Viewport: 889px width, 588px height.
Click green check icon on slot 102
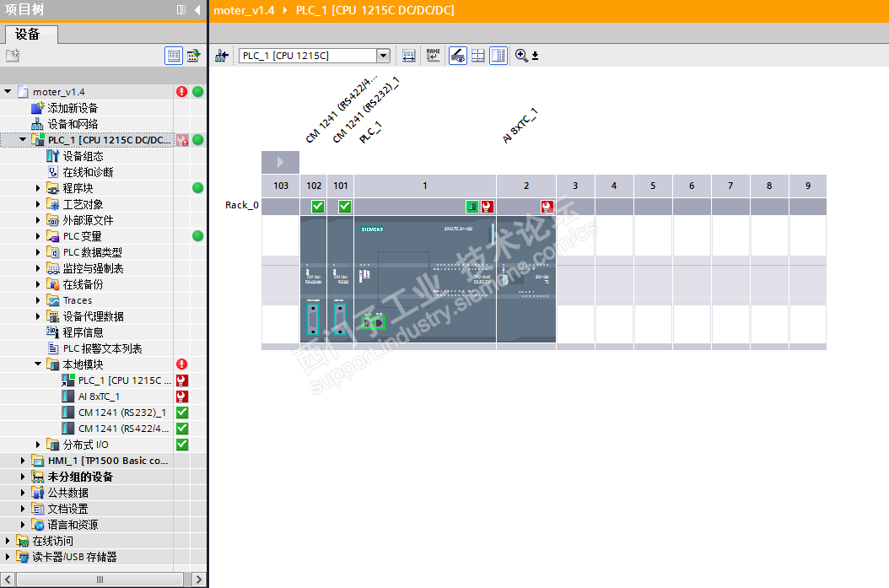click(317, 207)
